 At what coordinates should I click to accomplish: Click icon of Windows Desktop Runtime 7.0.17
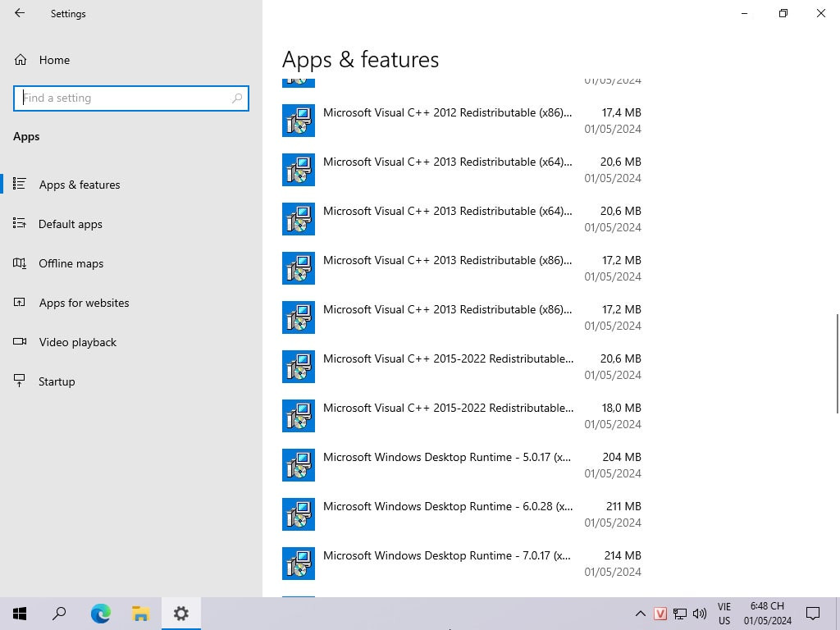pos(299,564)
